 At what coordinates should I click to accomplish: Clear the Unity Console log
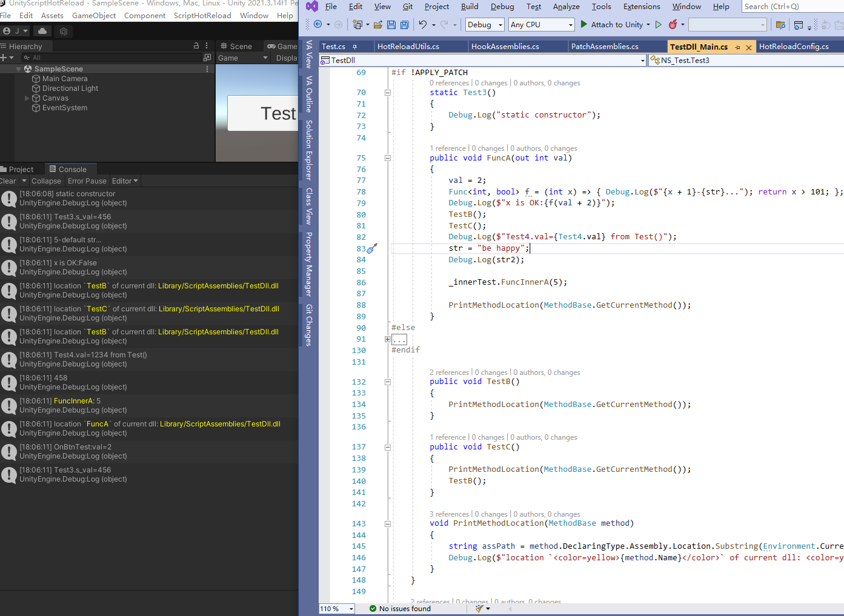click(x=8, y=181)
